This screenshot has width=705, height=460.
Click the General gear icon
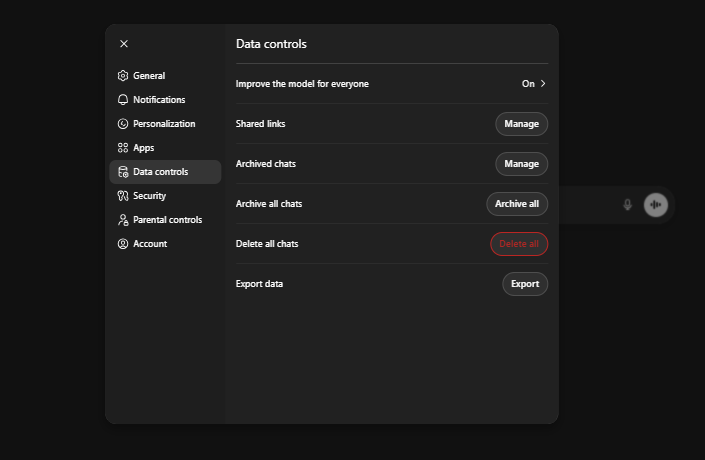pos(123,76)
